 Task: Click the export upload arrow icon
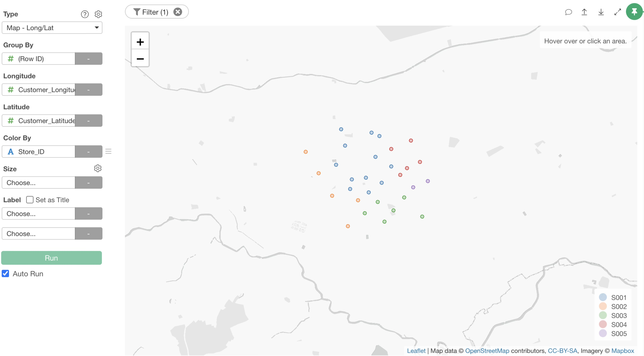(584, 12)
